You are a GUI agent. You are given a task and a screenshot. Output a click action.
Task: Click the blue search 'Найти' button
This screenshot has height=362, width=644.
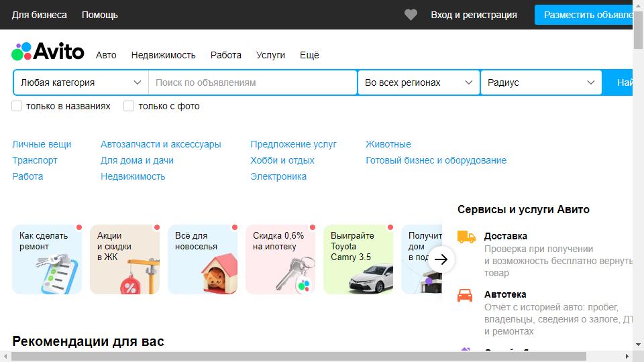click(x=617, y=82)
